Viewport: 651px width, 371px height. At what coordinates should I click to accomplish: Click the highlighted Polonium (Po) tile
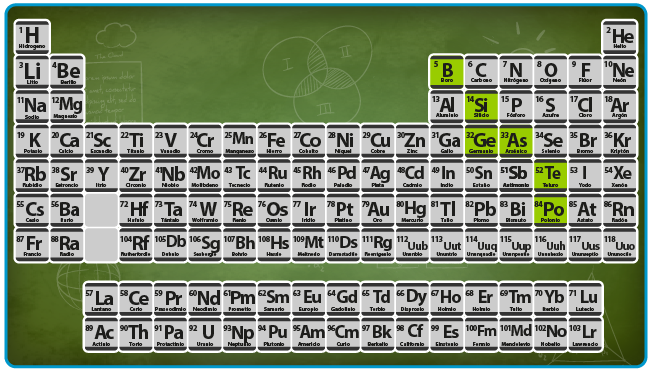pyautogui.click(x=551, y=210)
